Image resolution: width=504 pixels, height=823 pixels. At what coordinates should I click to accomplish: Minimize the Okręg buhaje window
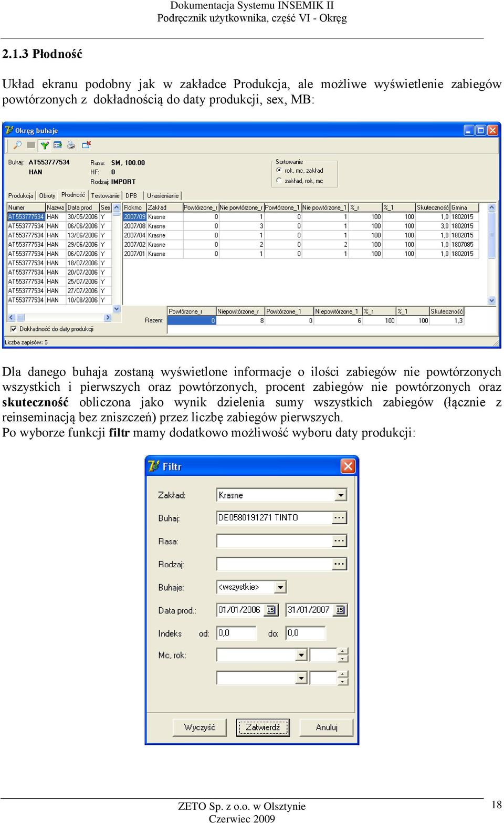[469, 130]
